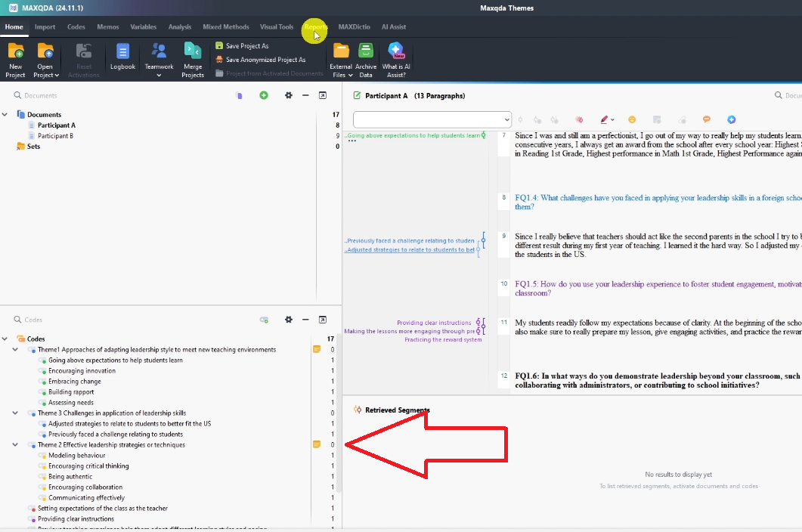This screenshot has width=802, height=532.
Task: Select the Participant B document
Action: point(55,136)
